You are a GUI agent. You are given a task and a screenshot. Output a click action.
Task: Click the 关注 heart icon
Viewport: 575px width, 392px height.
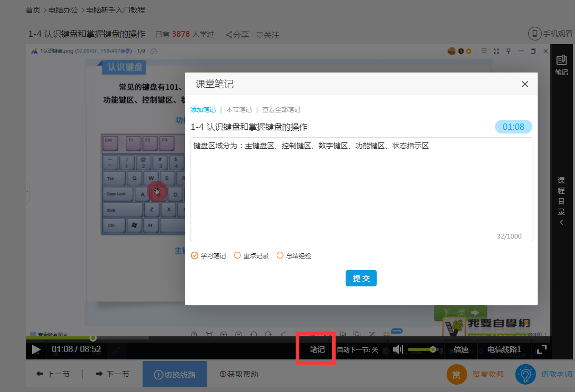point(259,35)
